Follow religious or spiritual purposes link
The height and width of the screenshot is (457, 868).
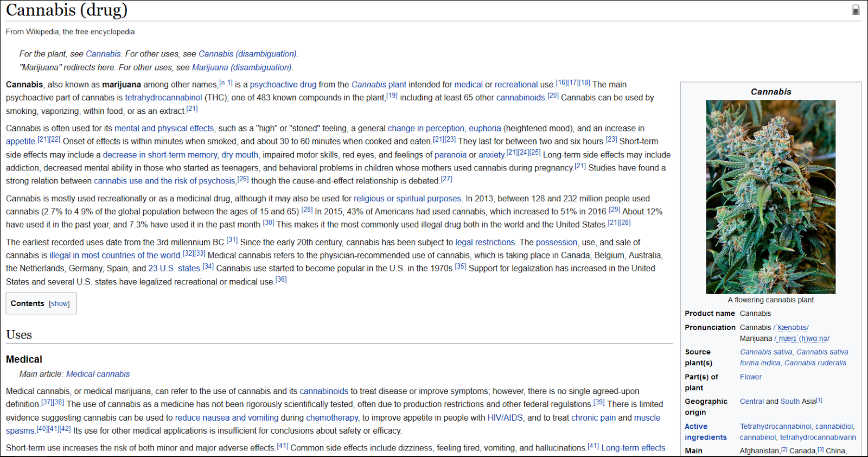pyautogui.click(x=407, y=199)
